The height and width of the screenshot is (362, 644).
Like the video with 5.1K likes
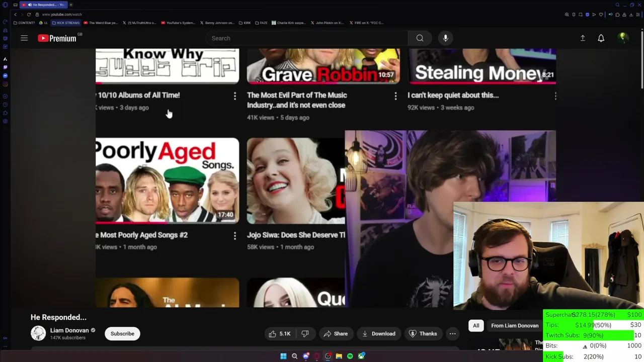point(280,334)
